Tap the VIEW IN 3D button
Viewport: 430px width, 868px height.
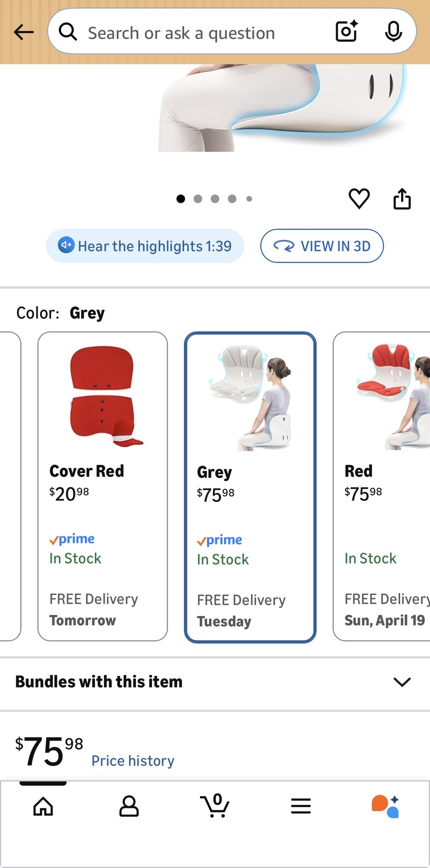(x=322, y=246)
